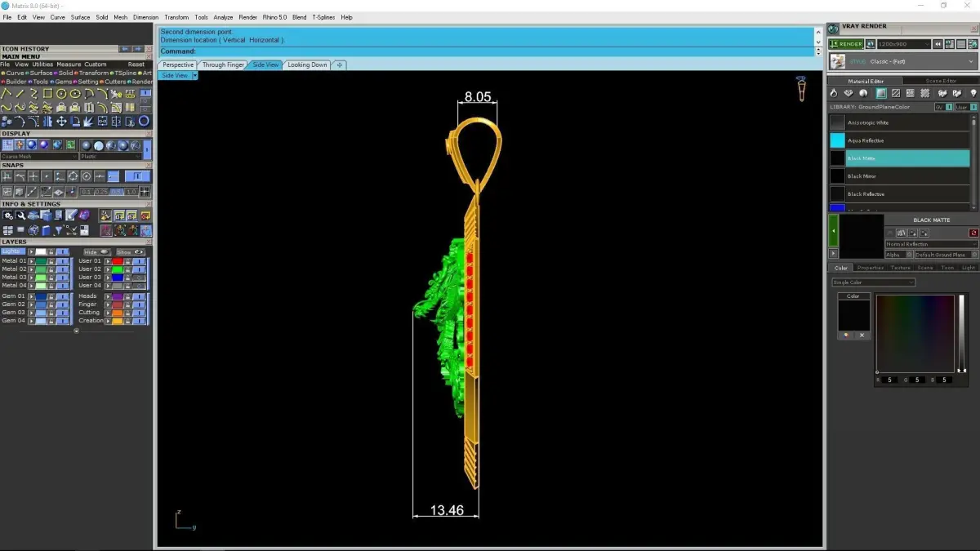Click the magnifier wrench icon
The height and width of the screenshot is (551, 980).
[20, 216]
